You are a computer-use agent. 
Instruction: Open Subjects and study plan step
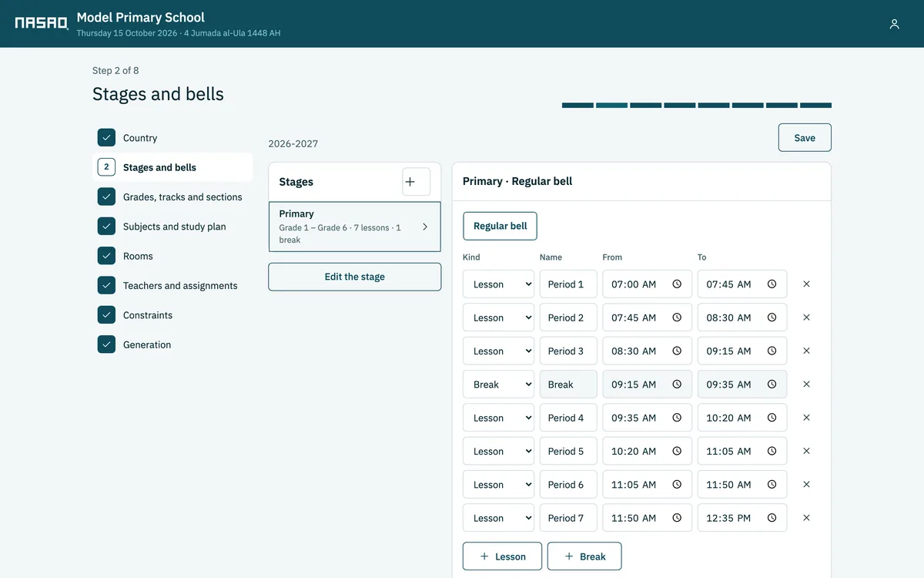(172, 227)
